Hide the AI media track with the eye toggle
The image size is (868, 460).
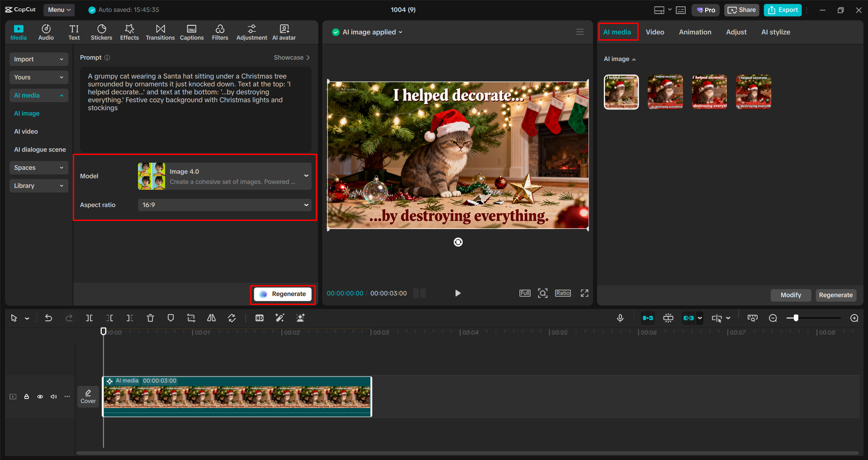click(40, 396)
